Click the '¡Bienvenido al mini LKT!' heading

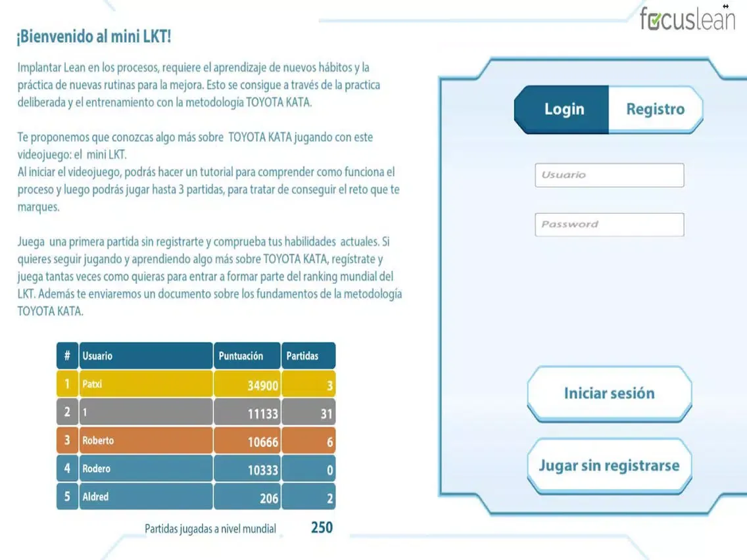tap(94, 36)
